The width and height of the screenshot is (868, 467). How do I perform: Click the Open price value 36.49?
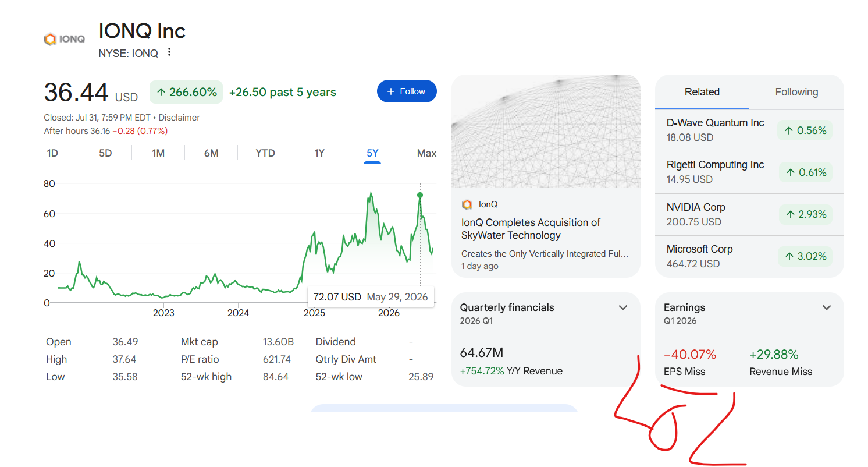pyautogui.click(x=125, y=342)
